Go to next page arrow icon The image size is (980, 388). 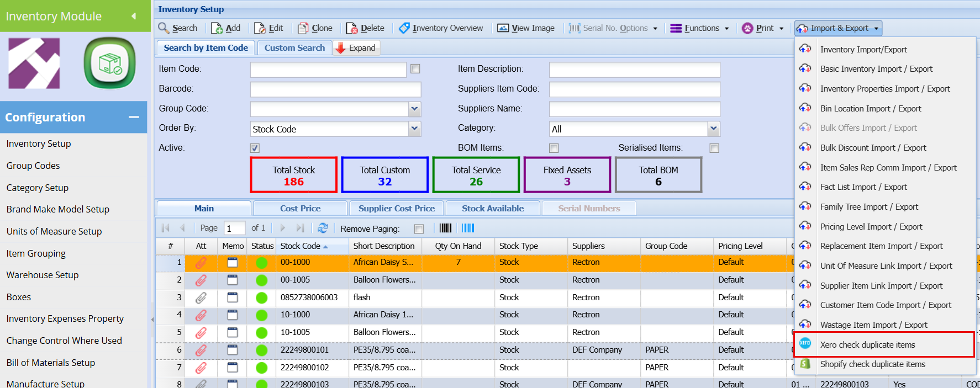(x=283, y=228)
